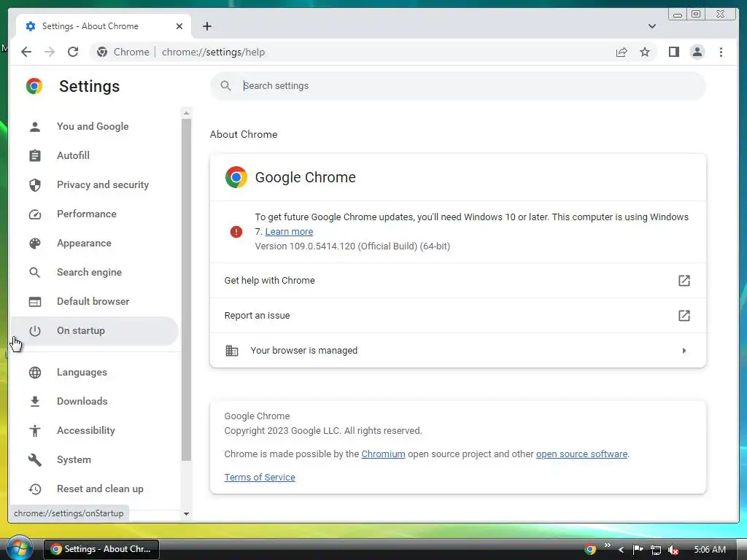Open the side panel icon
This screenshot has height=560, width=747.
(x=673, y=52)
